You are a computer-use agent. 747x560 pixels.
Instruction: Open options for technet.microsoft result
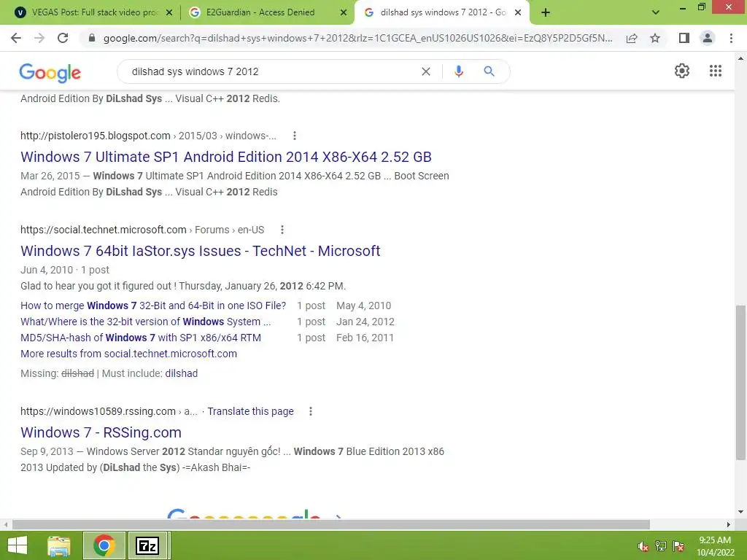tap(282, 230)
